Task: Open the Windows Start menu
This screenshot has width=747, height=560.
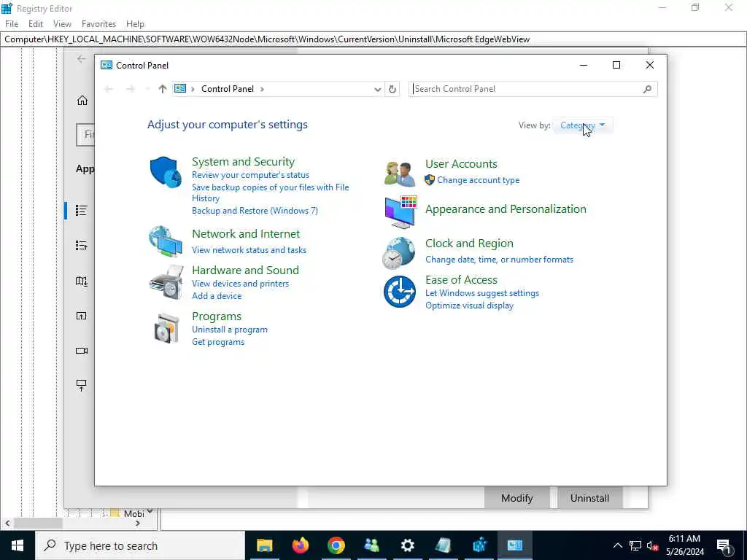Action: (x=18, y=545)
